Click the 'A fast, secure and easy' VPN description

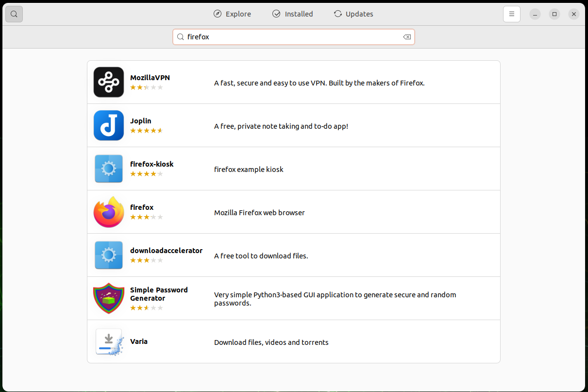pos(319,83)
